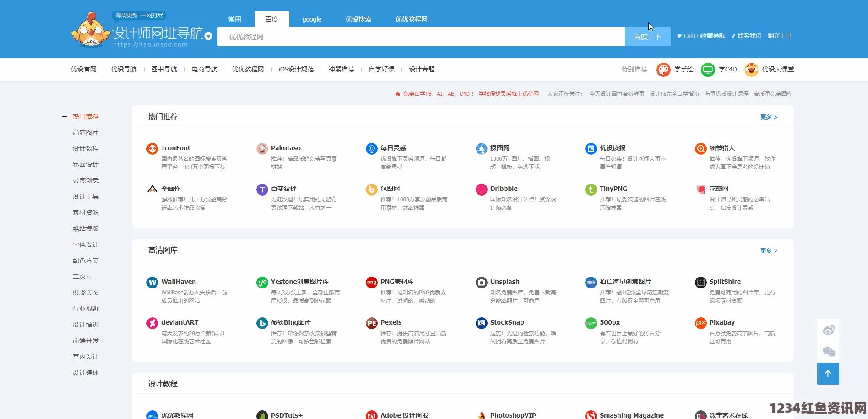Click the deviantART pink icon

[152, 323]
